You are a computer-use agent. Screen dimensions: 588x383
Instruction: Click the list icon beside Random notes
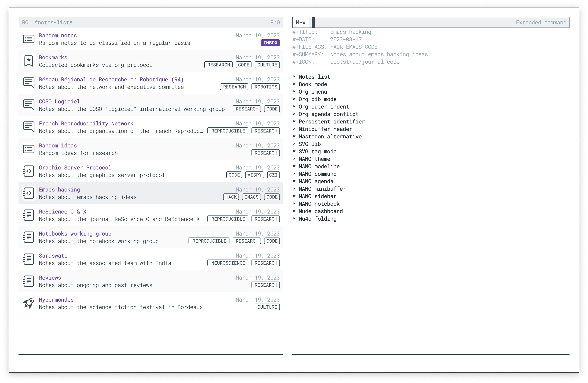pos(29,39)
